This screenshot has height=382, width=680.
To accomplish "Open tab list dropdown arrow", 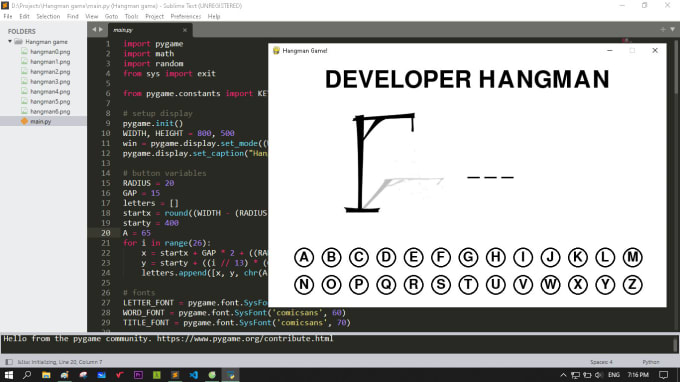I will [672, 29].
